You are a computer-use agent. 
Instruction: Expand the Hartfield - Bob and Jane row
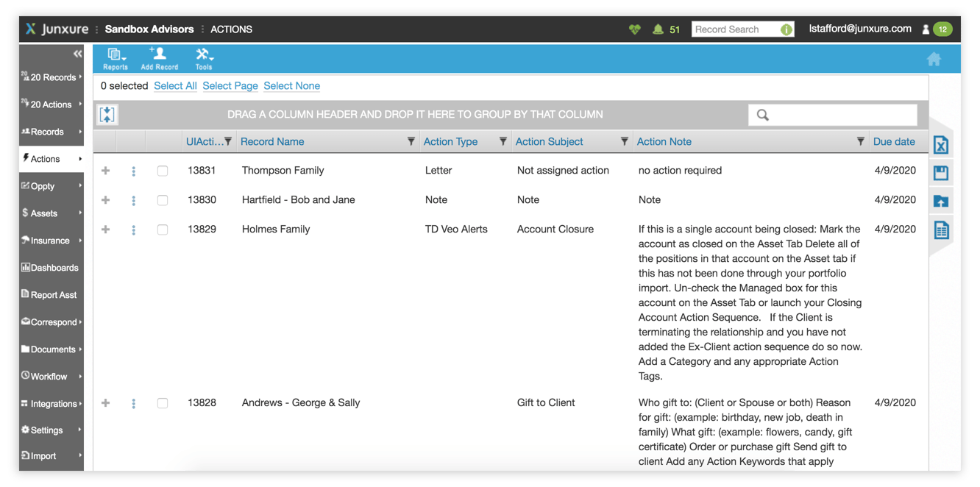click(x=106, y=200)
